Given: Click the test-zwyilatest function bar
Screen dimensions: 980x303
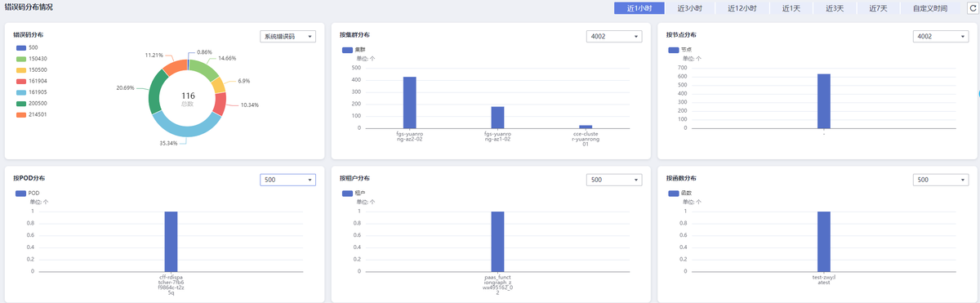Looking at the screenshot, I should click(823, 241).
